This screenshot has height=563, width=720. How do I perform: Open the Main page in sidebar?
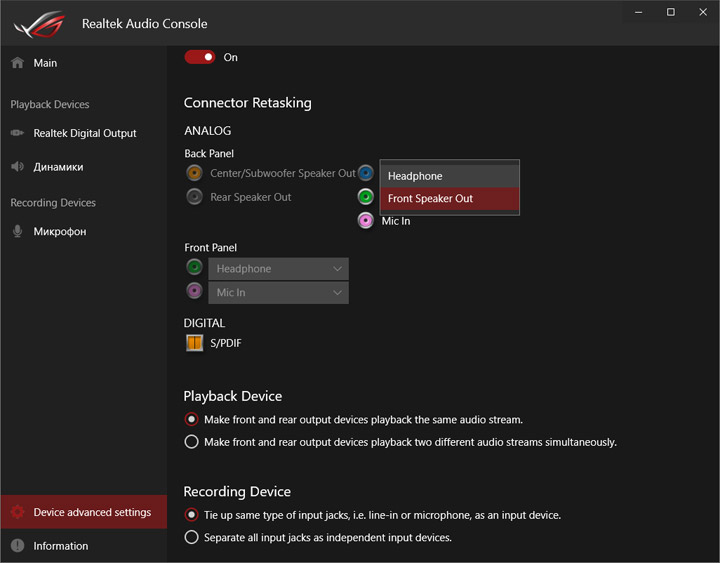click(x=45, y=63)
